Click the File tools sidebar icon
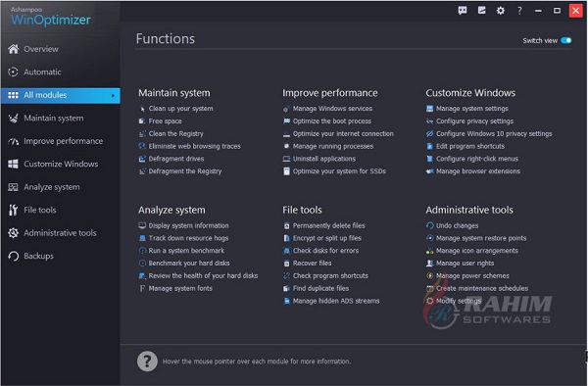The height and width of the screenshot is (386, 588). pos(13,210)
